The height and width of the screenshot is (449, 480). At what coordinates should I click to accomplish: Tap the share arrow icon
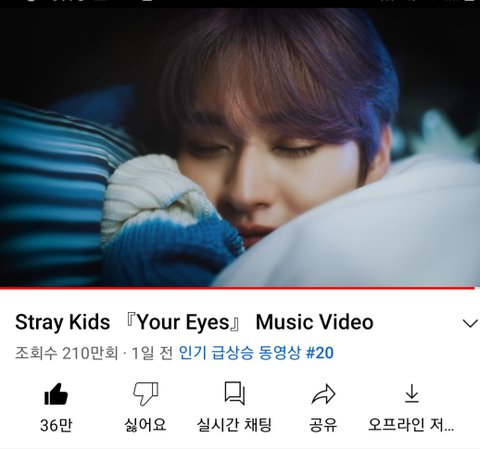click(x=323, y=394)
